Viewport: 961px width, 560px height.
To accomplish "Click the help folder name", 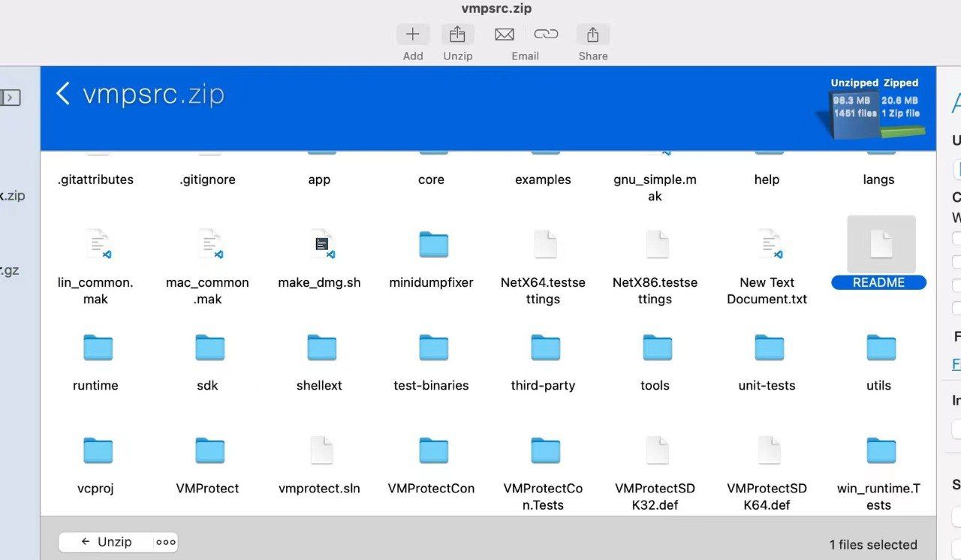I will [x=767, y=180].
